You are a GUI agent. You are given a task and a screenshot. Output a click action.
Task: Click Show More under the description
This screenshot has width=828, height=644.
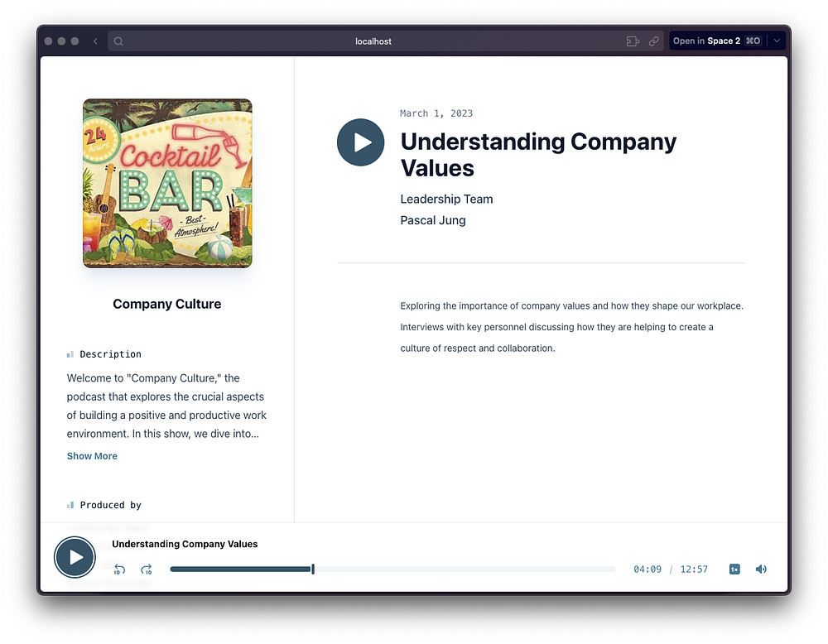point(92,456)
